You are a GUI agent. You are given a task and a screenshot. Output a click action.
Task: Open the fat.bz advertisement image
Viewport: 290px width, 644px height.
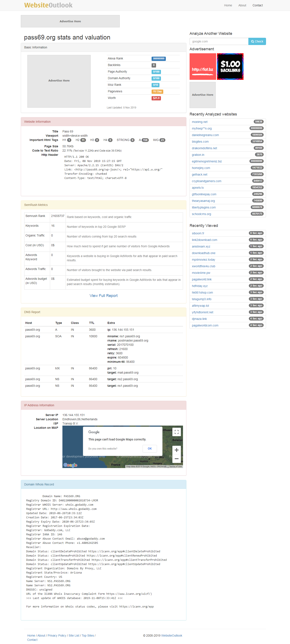203,66
